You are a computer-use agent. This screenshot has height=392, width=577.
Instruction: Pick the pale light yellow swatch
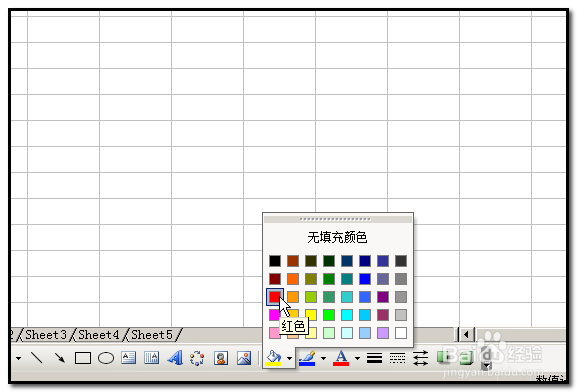pyautogui.click(x=312, y=333)
